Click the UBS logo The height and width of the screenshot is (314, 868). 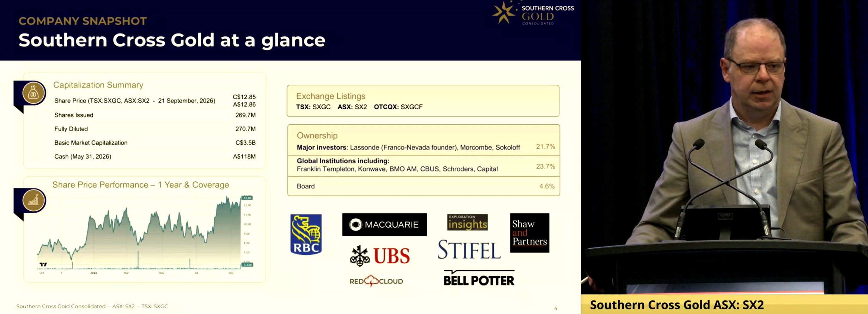[380, 255]
